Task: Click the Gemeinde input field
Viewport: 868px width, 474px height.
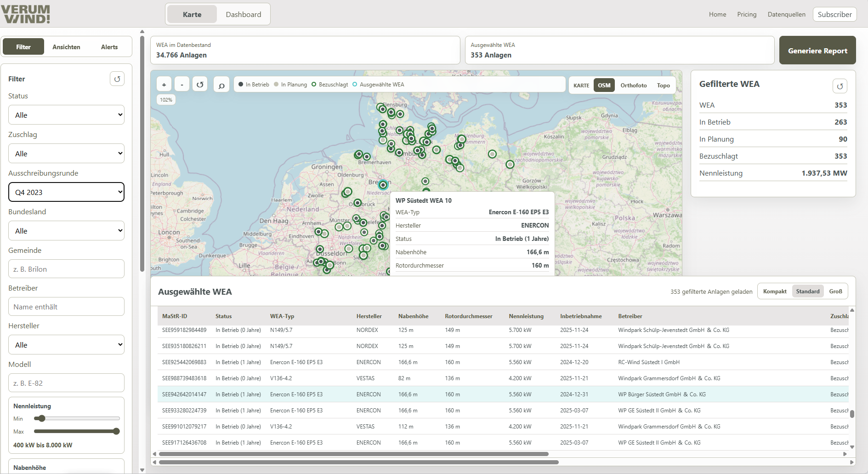Action: point(66,269)
